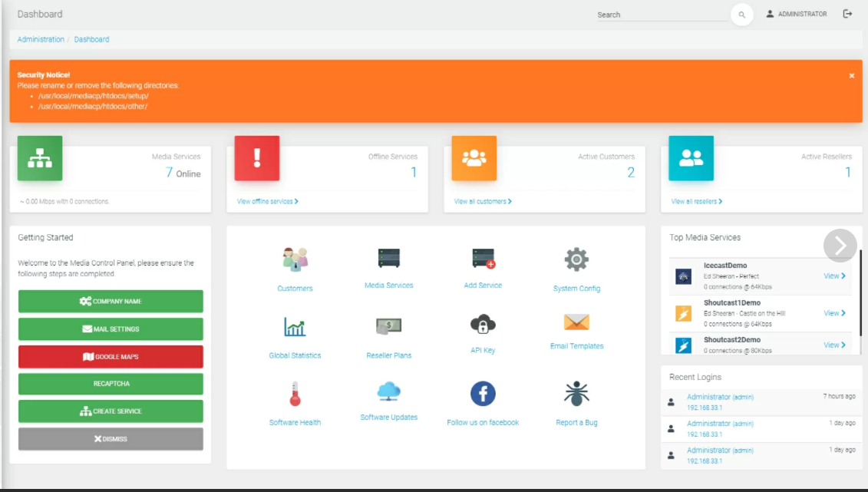Open the Media Services server icon

pos(389,258)
